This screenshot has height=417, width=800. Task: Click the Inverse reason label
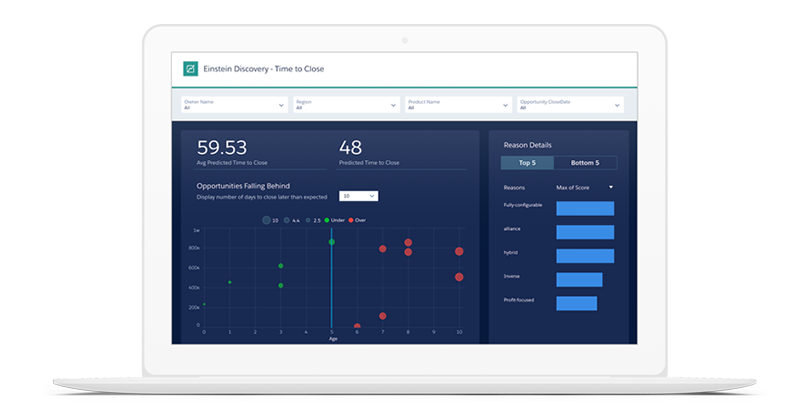tap(512, 276)
